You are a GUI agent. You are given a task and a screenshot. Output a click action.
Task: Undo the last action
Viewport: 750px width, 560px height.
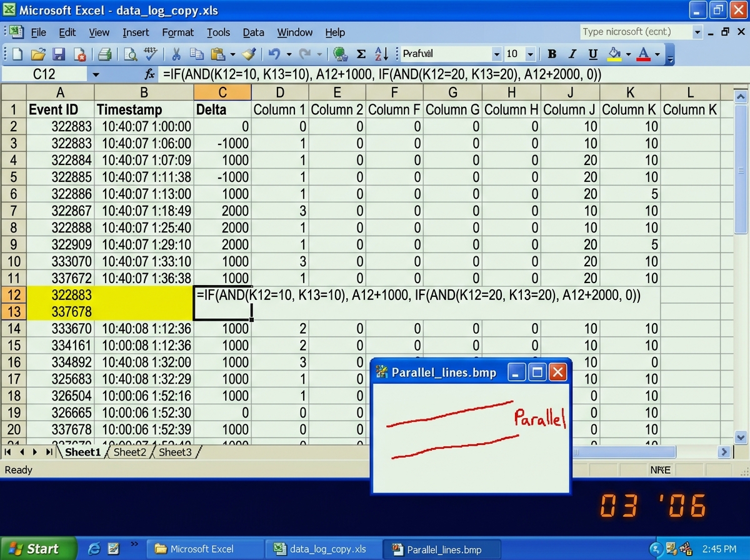274,54
